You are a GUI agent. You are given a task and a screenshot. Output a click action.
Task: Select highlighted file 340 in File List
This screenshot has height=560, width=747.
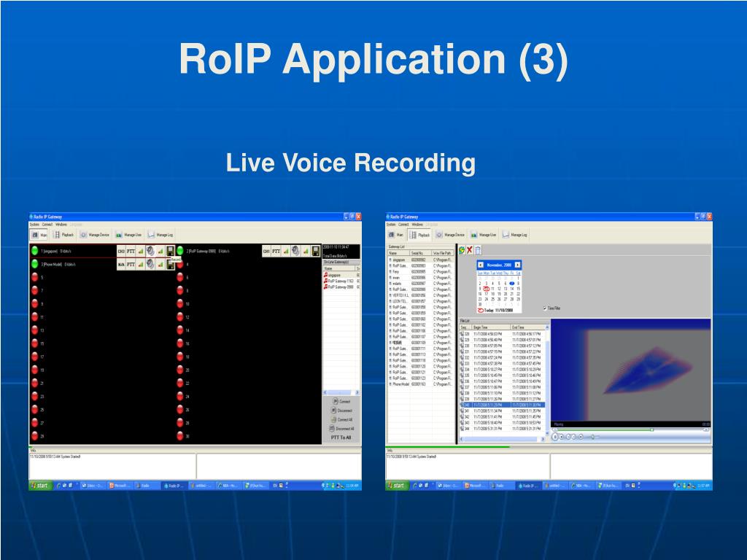coord(502,405)
